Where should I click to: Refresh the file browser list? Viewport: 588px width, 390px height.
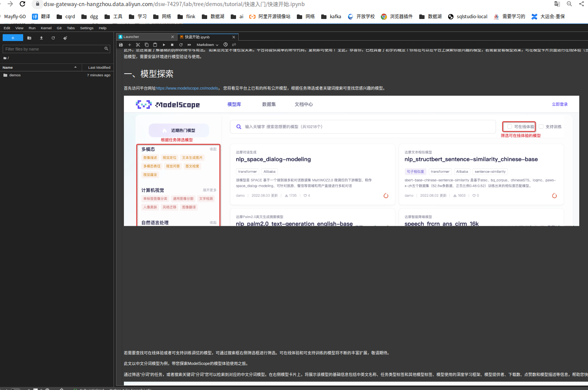tap(53, 38)
